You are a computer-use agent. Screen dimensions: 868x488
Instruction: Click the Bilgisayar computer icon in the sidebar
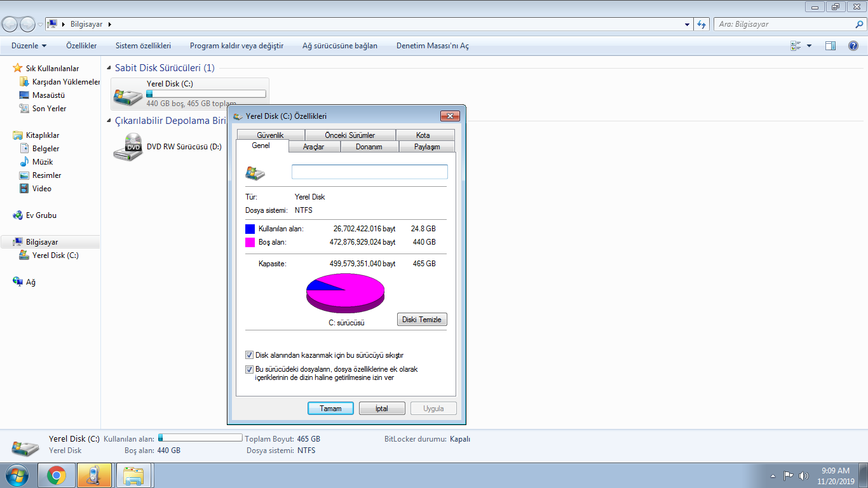18,242
